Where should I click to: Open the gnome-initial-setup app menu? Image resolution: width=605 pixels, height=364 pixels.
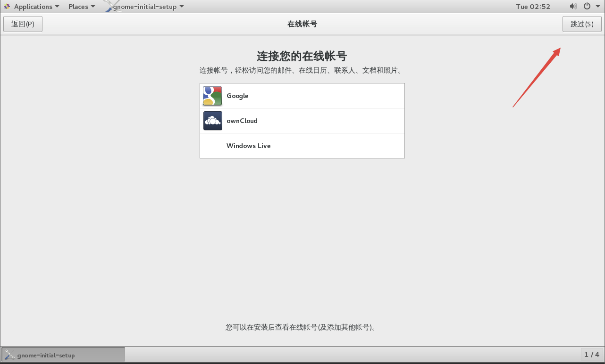[x=144, y=7]
